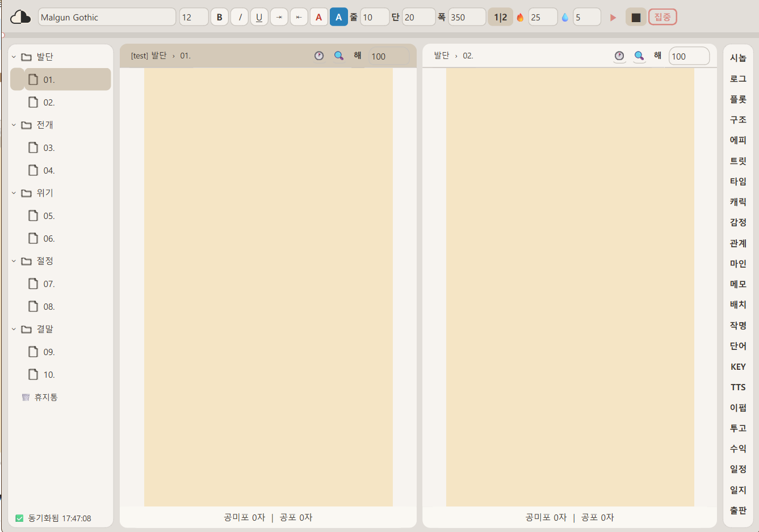
Task: Open the KEY panel in right sidebar
Action: (738, 367)
